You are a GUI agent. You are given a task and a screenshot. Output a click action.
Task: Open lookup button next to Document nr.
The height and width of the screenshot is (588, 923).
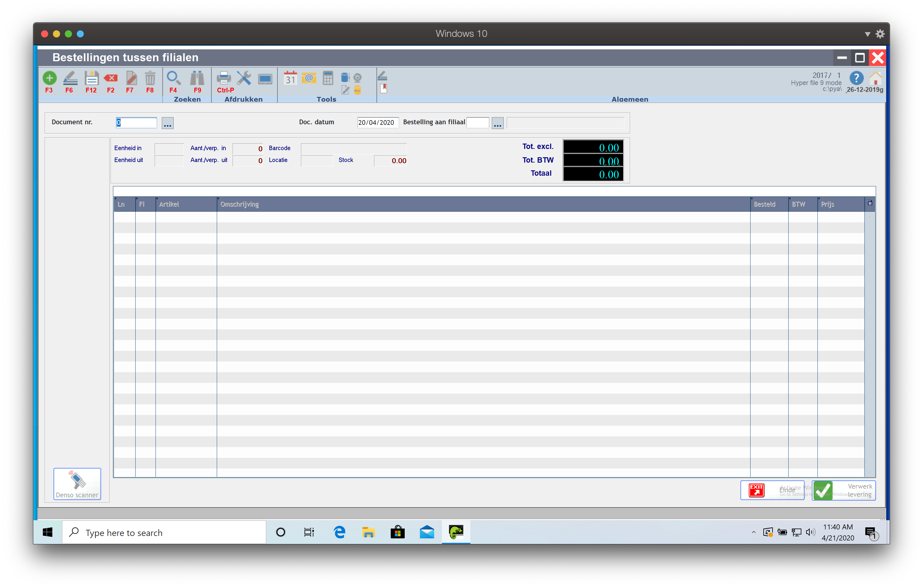coord(167,123)
